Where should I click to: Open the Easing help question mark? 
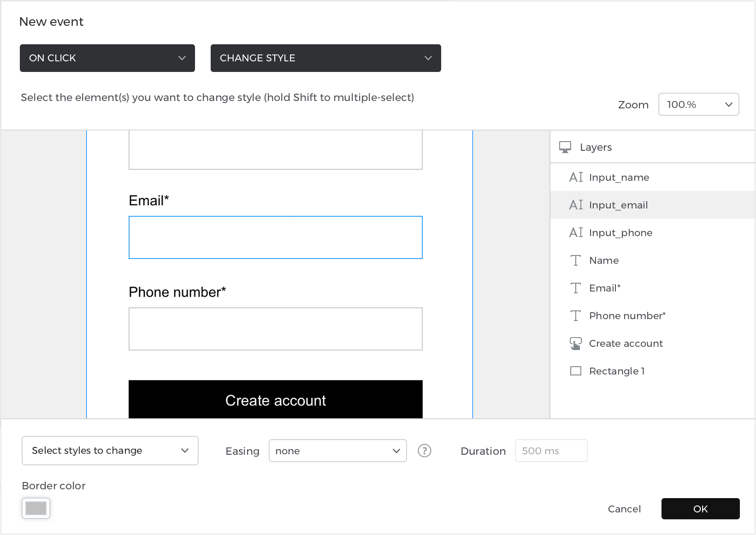(424, 451)
